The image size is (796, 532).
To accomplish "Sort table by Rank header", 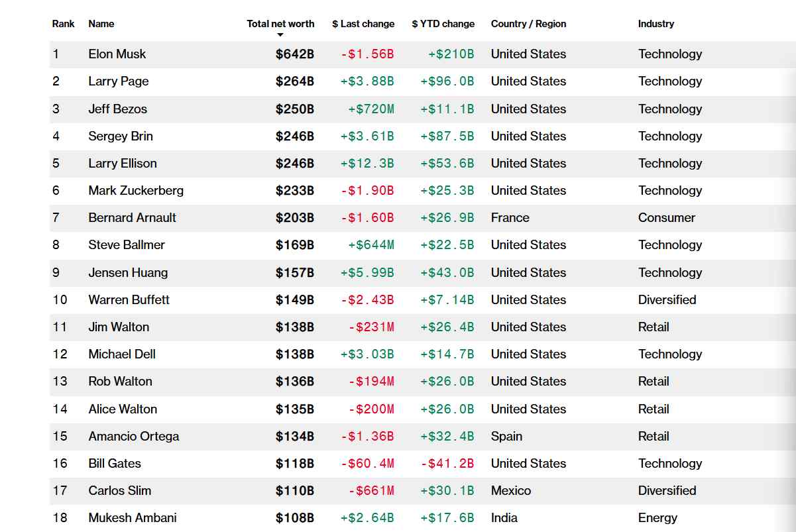I will click(64, 24).
